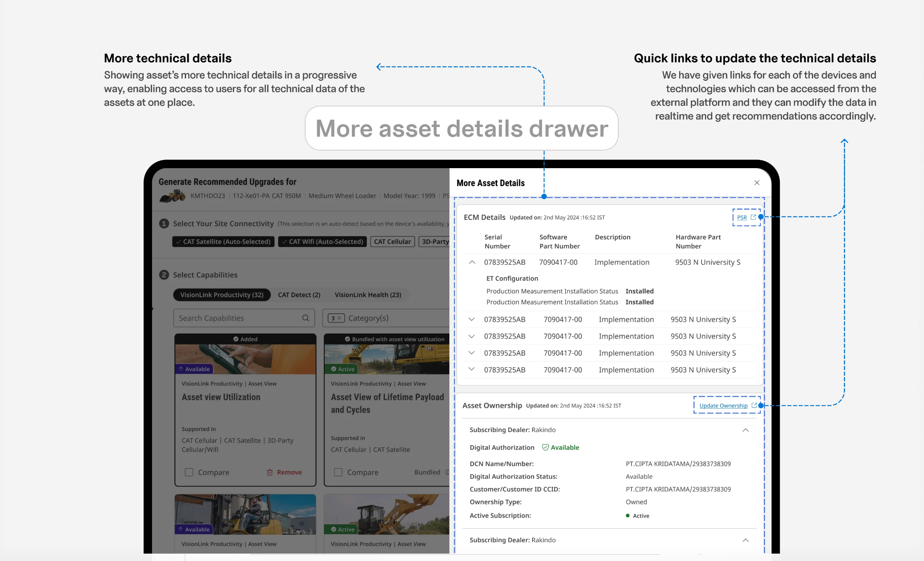
Task: Toggle CAT Satellite (Auto-Selected) connectivity chip
Action: pyautogui.click(x=223, y=242)
